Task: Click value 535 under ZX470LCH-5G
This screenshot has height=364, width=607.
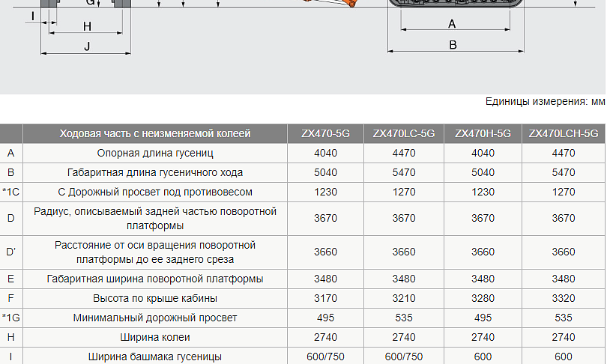Action: point(564,318)
